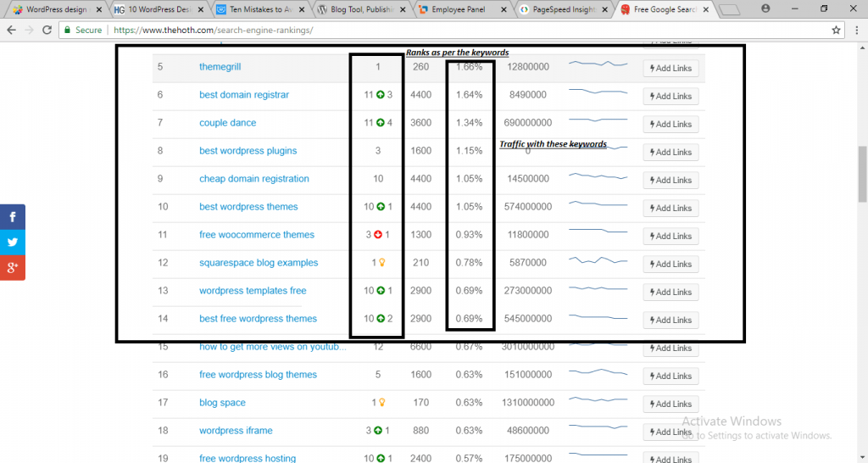Viewport: 868px width, 463px height.
Task: Click the Twitter share icon
Action: pyautogui.click(x=13, y=243)
